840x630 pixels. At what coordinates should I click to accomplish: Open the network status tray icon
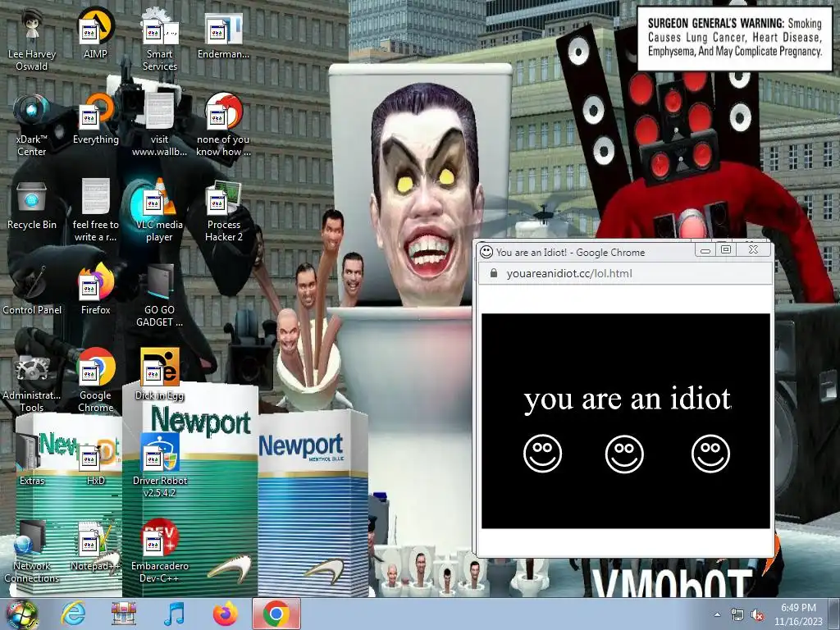pos(737,615)
